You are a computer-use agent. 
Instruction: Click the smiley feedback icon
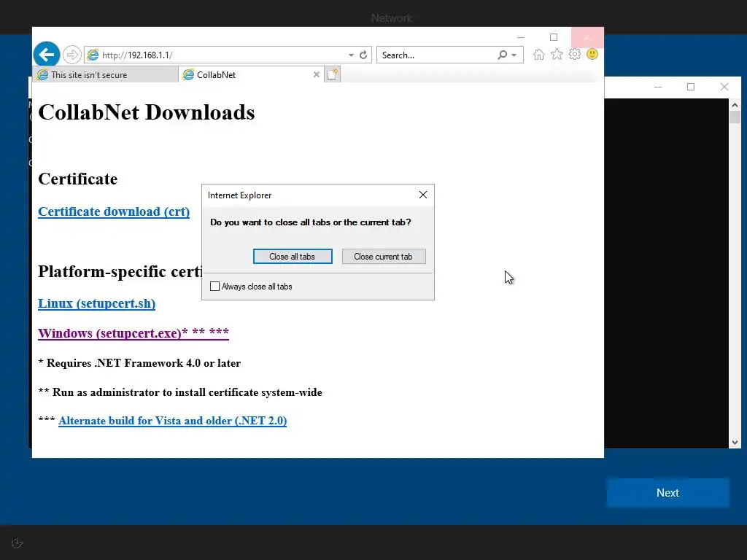click(592, 54)
